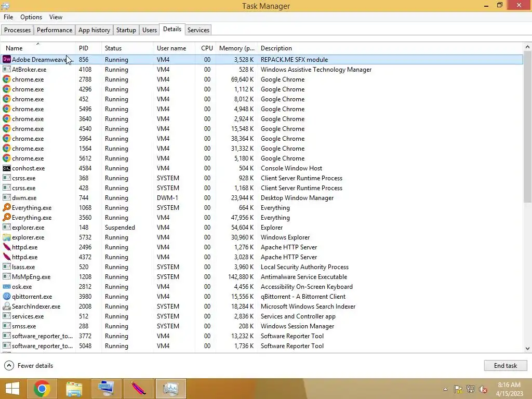Viewport: 532px width, 399px height.
Task: Select services.exe row name
Action: pyautogui.click(x=28, y=316)
